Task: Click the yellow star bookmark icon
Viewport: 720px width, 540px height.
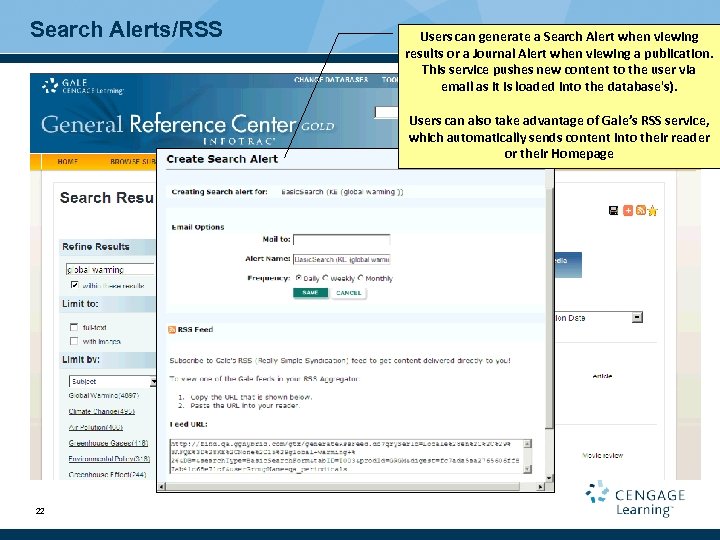Action: tap(652, 211)
